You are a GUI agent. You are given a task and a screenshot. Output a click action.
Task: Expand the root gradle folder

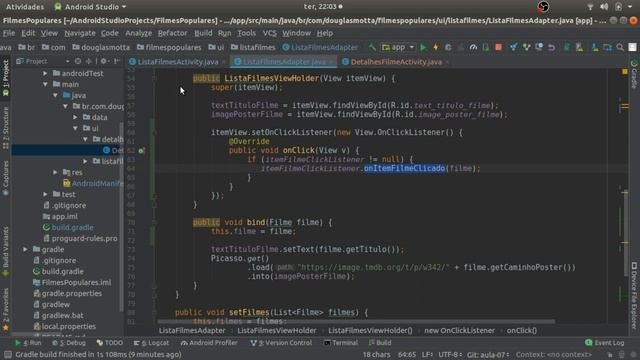coord(25,249)
